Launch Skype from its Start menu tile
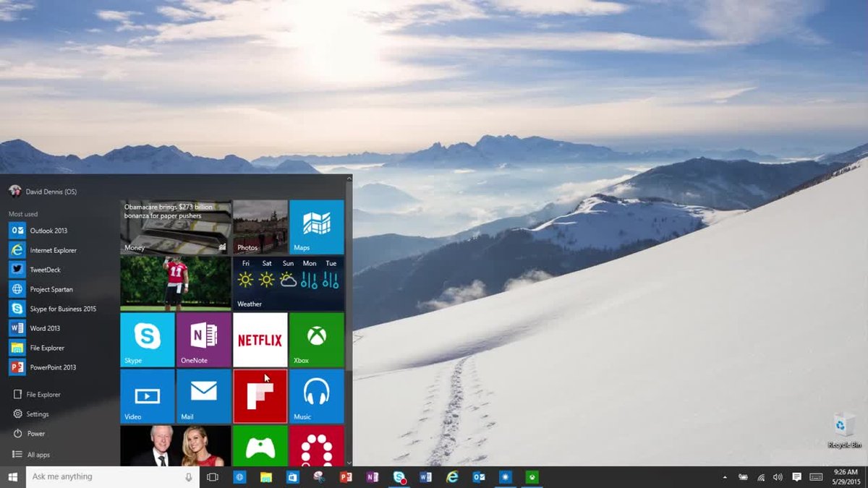This screenshot has height=488, width=868. (x=147, y=340)
